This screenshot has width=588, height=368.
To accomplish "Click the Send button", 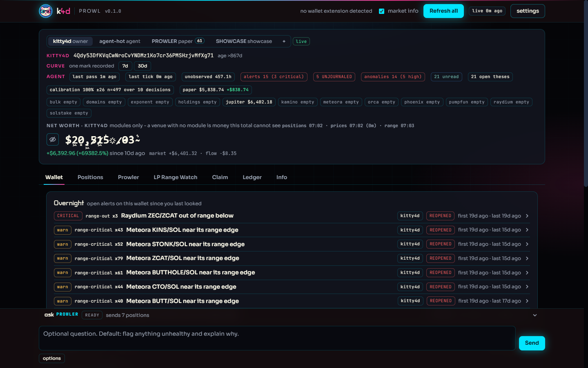I will [532, 343].
